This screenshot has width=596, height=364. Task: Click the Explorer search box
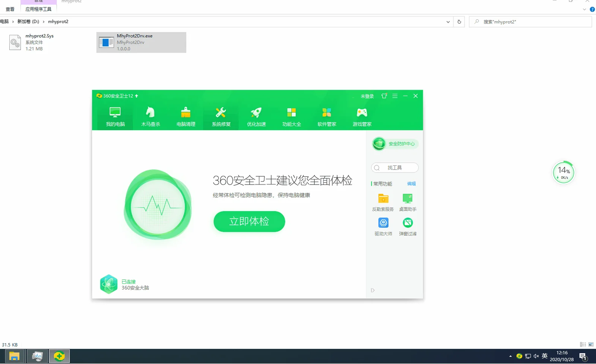[x=530, y=22]
